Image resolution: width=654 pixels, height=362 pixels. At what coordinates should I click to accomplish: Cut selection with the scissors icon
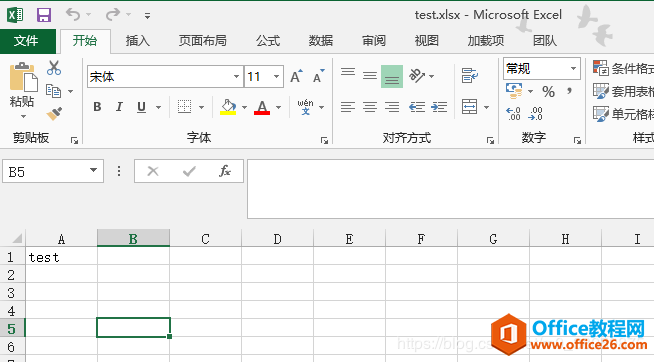pyautogui.click(x=54, y=68)
